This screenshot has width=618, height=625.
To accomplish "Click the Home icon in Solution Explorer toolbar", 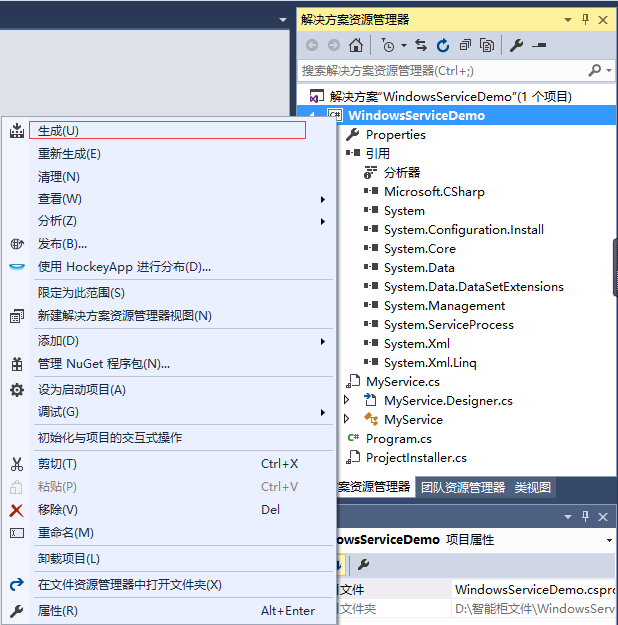I will tap(356, 45).
